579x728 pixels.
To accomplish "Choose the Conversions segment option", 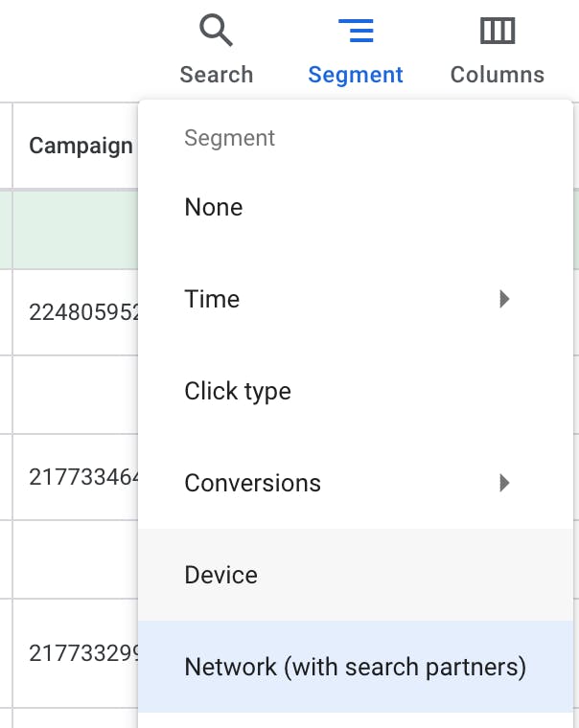I will [254, 484].
